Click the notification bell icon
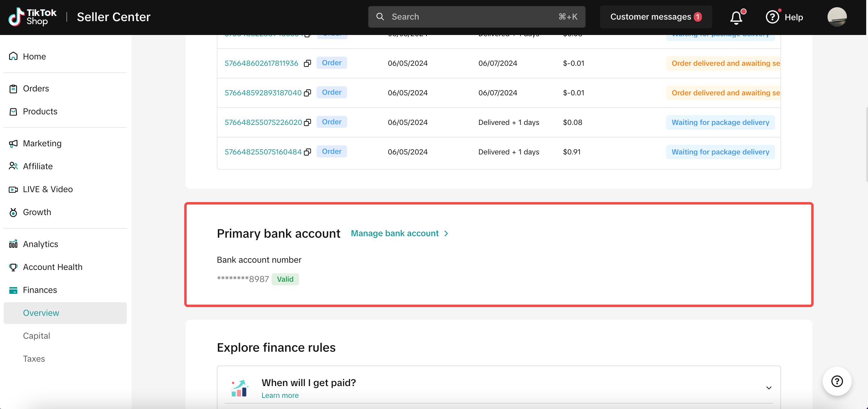Image resolution: width=868 pixels, height=409 pixels. [736, 17]
